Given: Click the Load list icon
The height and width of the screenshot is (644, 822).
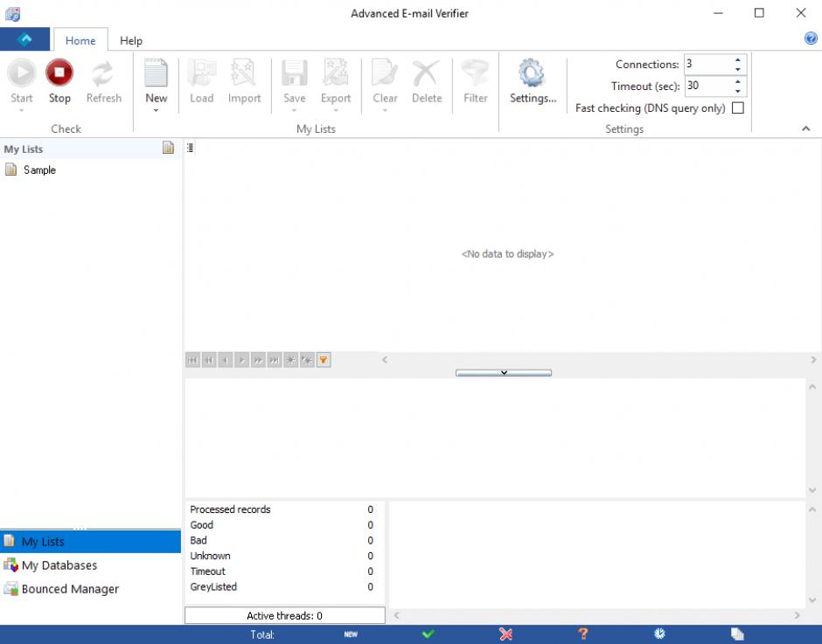Looking at the screenshot, I should [x=202, y=73].
